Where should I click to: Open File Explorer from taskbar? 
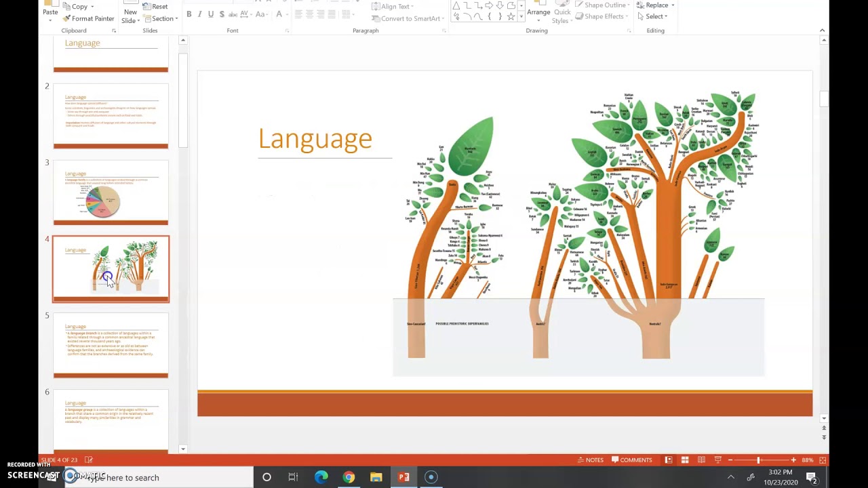[376, 477]
